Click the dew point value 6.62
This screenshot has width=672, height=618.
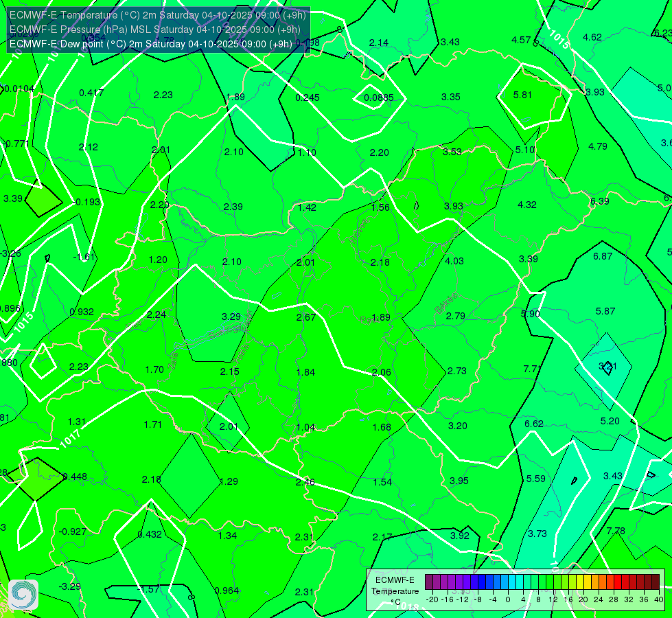534,424
